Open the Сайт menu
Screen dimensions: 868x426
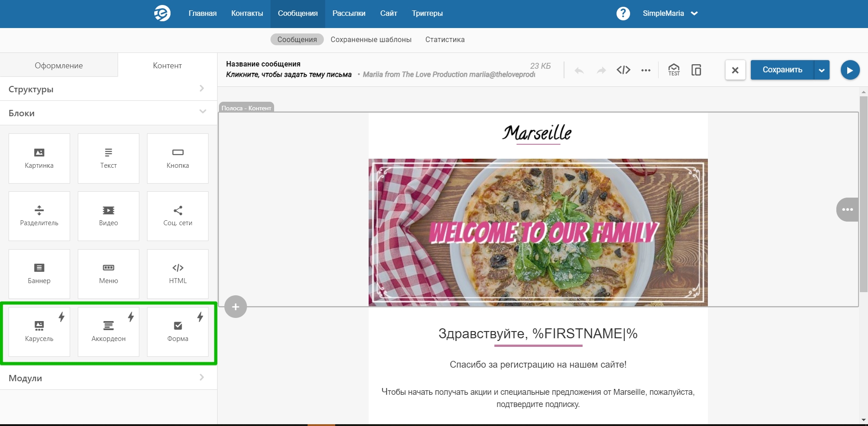click(389, 13)
